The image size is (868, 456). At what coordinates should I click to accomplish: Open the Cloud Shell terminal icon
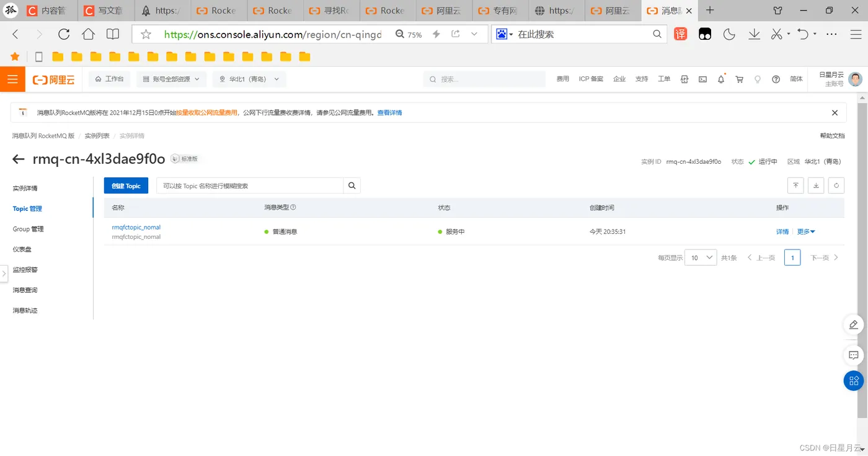pos(702,79)
